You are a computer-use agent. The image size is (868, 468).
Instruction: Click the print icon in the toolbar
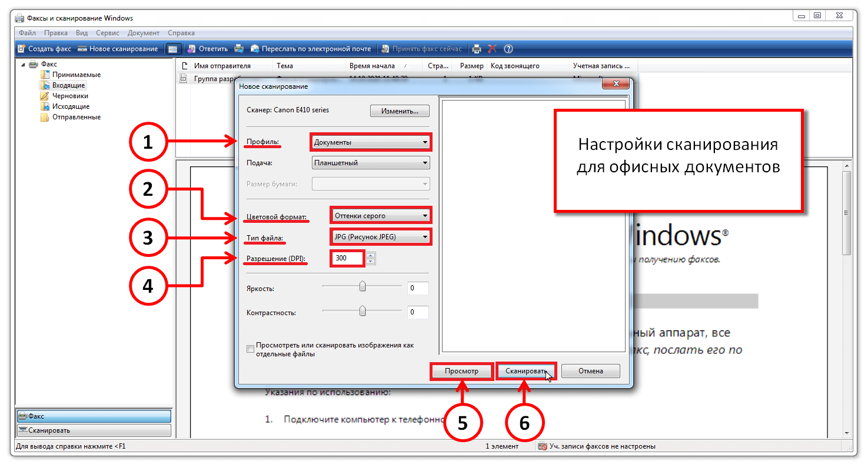(x=477, y=49)
